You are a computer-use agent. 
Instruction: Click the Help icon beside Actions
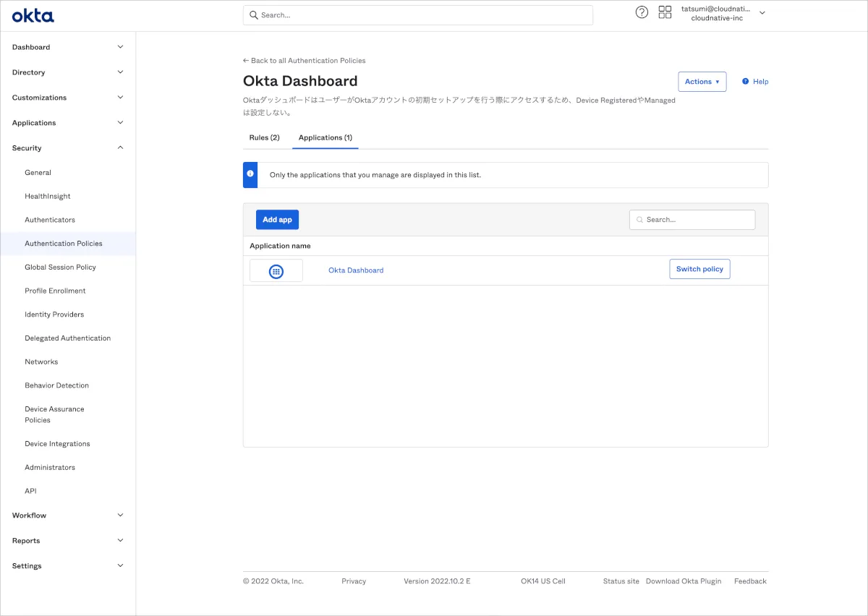[745, 82]
